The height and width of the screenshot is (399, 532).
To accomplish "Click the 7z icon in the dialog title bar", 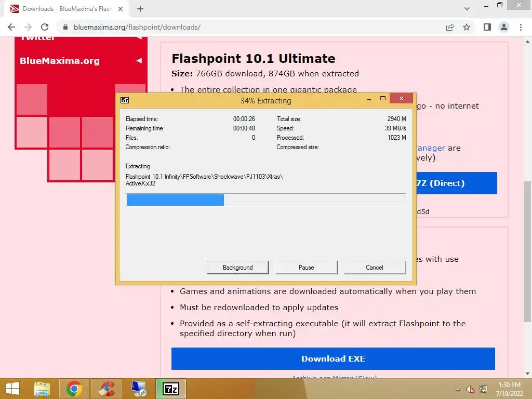I will [125, 100].
